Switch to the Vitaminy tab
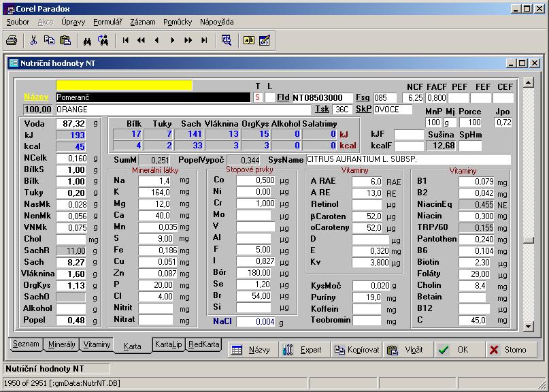Viewport: 549px width, 392px height. coord(97,344)
